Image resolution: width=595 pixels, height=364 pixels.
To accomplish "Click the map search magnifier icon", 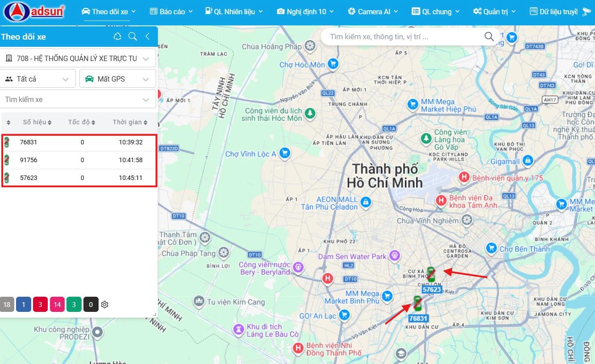I will coord(489,37).
